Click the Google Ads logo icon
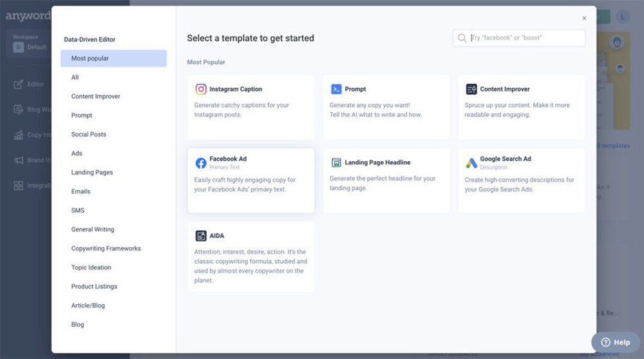644x359 pixels. 471,163
